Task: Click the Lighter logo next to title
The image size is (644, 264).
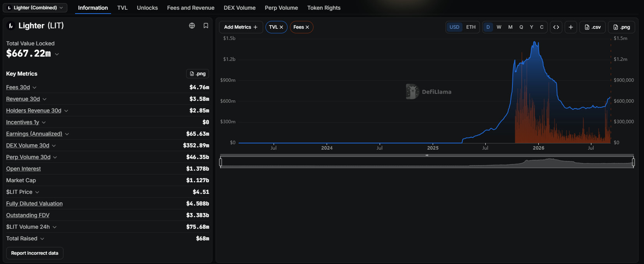Action: point(11,26)
